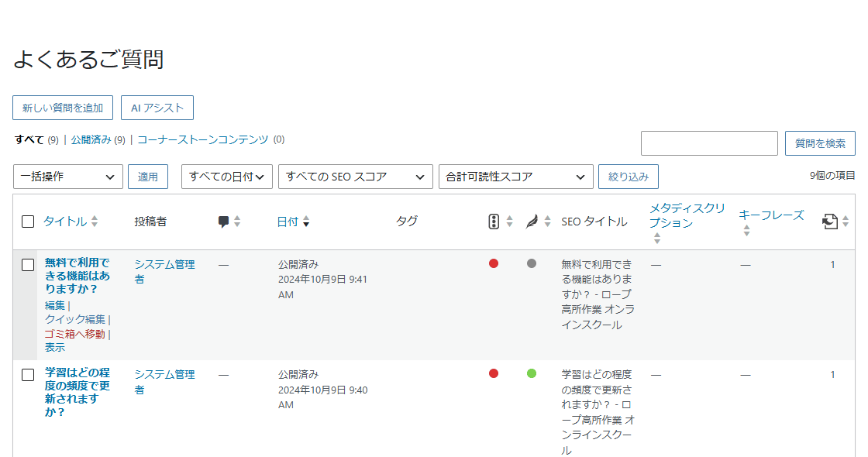Open the すべての日付 date filter dropdown
The image size is (868, 457).
tap(227, 177)
